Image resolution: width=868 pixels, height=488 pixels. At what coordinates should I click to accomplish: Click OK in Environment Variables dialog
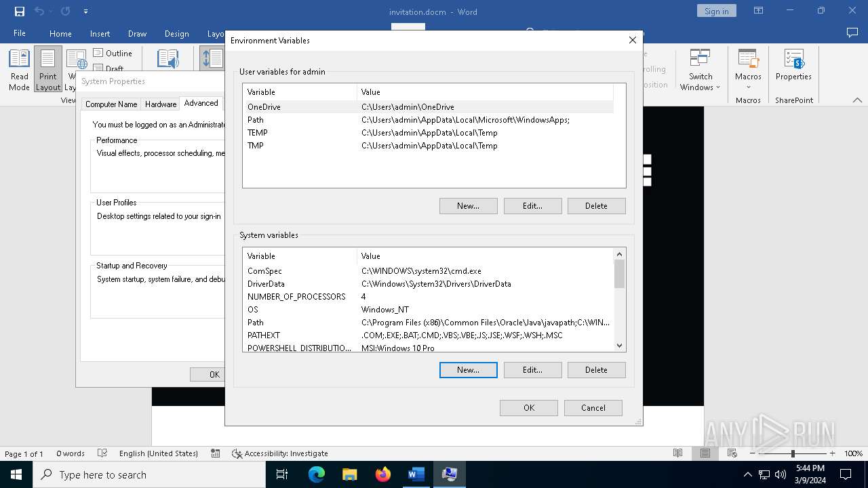point(529,408)
